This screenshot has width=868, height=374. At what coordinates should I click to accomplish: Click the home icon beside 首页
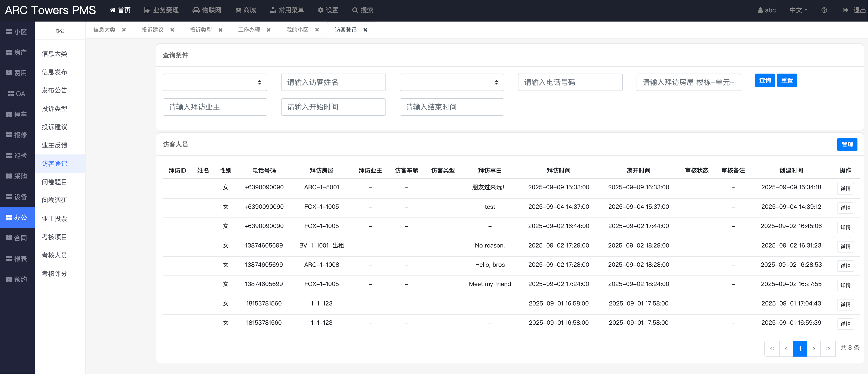click(113, 11)
